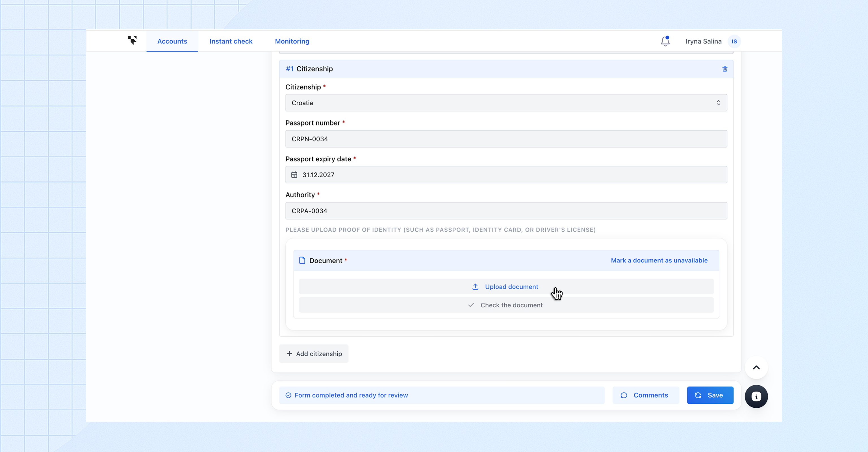Image resolution: width=868 pixels, height=452 pixels.
Task: Delete the #1 Citizenship entry with trash icon
Action: (x=725, y=69)
